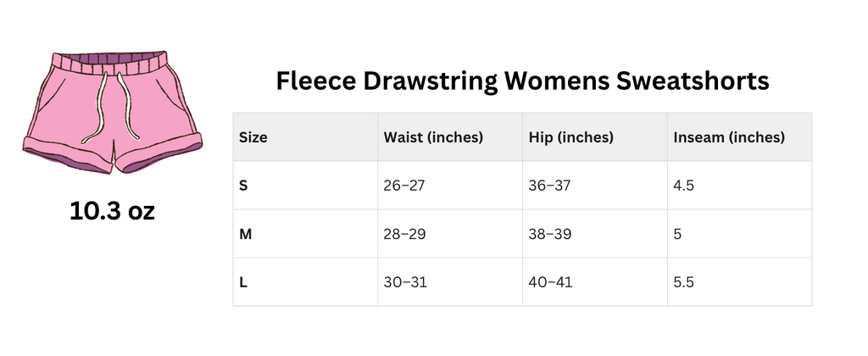Click the Waist (inches) column header

click(x=433, y=136)
